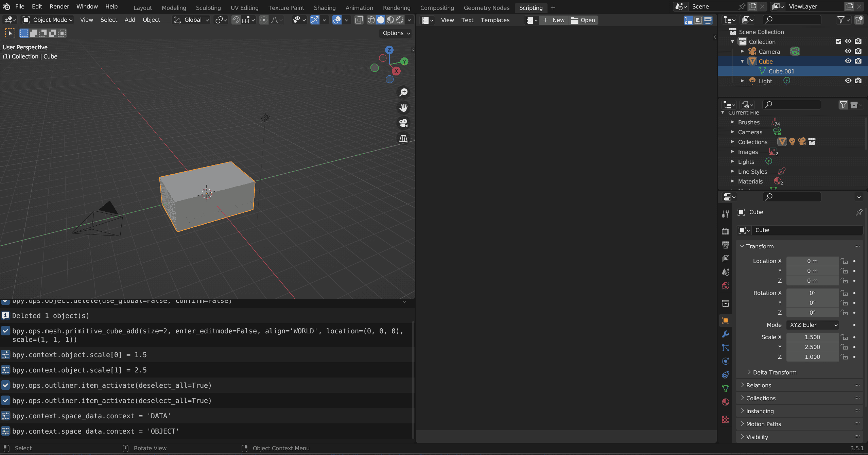Viewport: 868px width, 455px height.
Task: Open the rotation Mode XYZ Euler dropdown
Action: 813,325
